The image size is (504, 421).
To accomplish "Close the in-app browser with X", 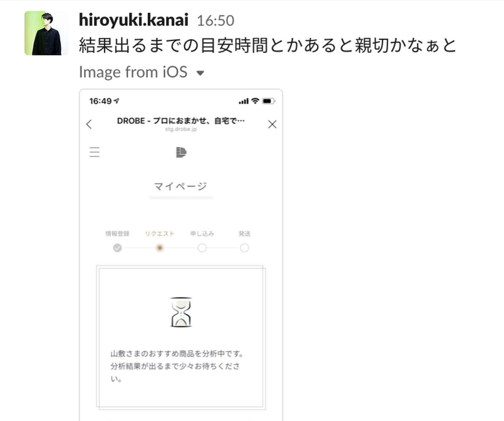I will pyautogui.click(x=272, y=124).
